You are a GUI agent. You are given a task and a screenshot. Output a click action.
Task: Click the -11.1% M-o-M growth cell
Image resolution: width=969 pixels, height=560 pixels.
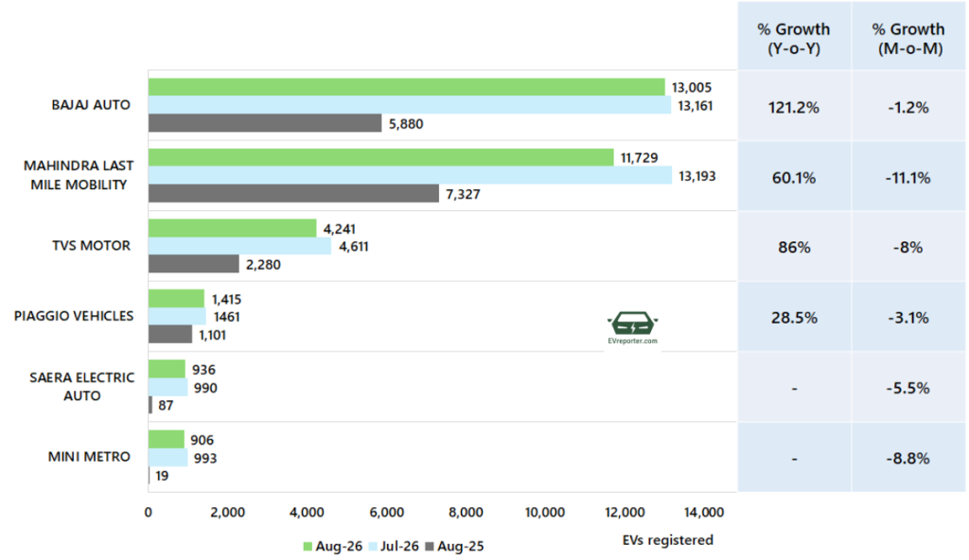click(x=908, y=178)
